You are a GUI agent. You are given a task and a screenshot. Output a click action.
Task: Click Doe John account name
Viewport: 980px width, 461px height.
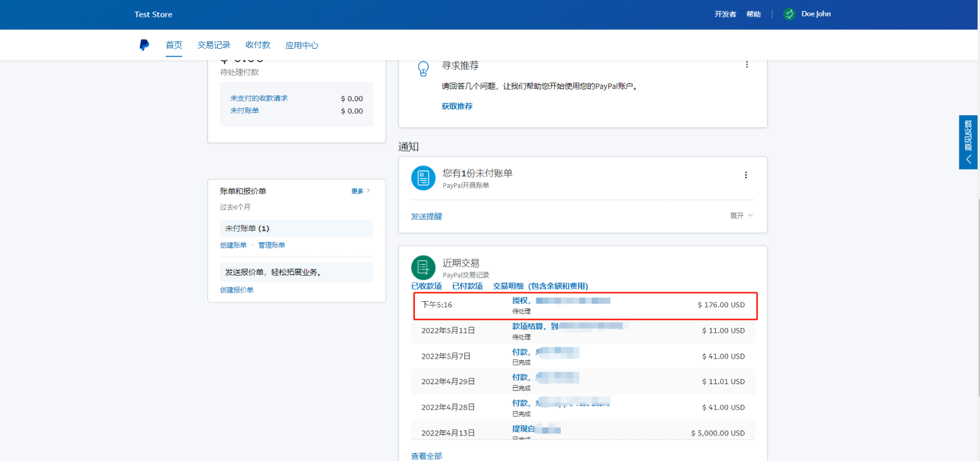816,14
